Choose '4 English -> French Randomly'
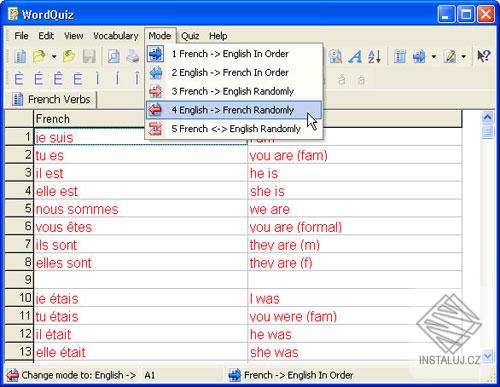Screen dimensions: 500x387 click(234, 110)
